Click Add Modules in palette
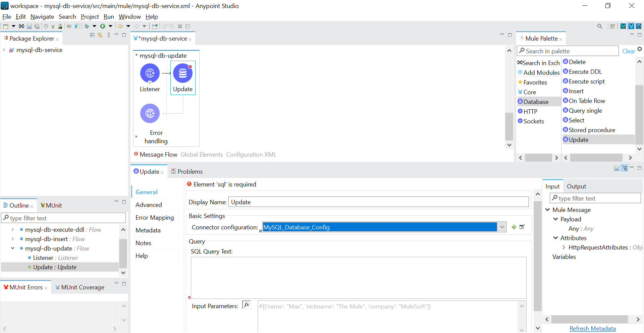 tap(539, 72)
